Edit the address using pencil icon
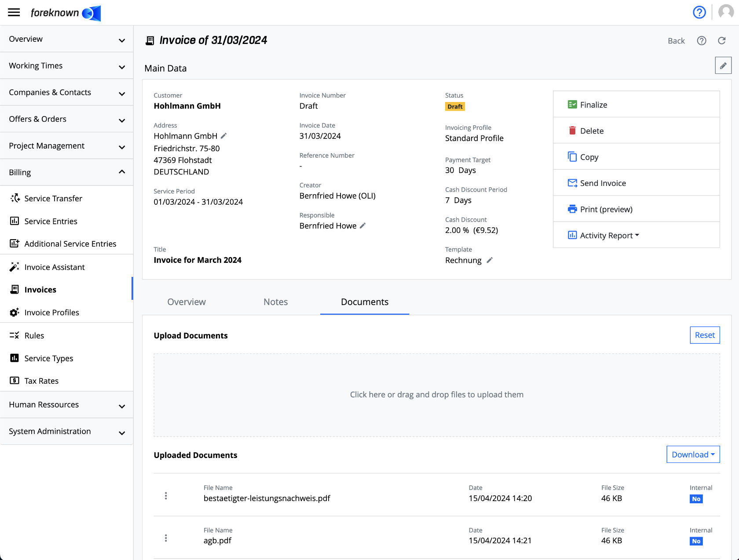Image resolution: width=739 pixels, height=560 pixels. [x=224, y=136]
